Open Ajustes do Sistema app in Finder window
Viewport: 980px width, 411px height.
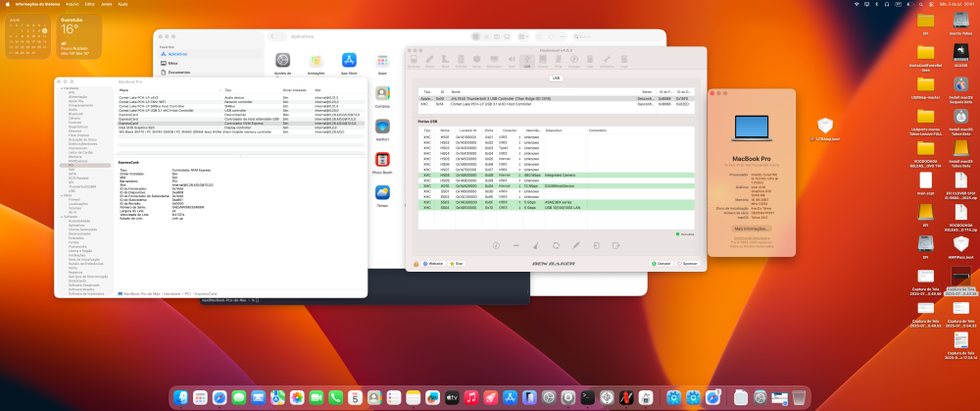coord(282,61)
